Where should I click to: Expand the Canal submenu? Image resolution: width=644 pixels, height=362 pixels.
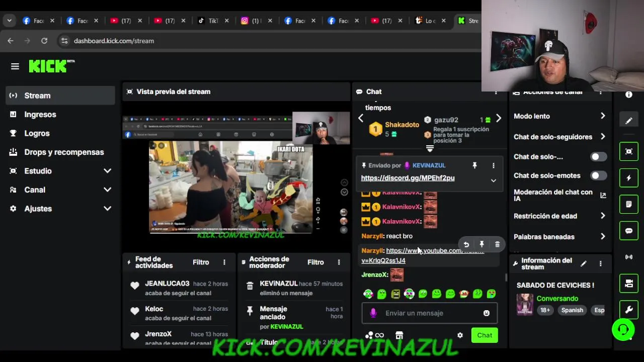coord(60,190)
